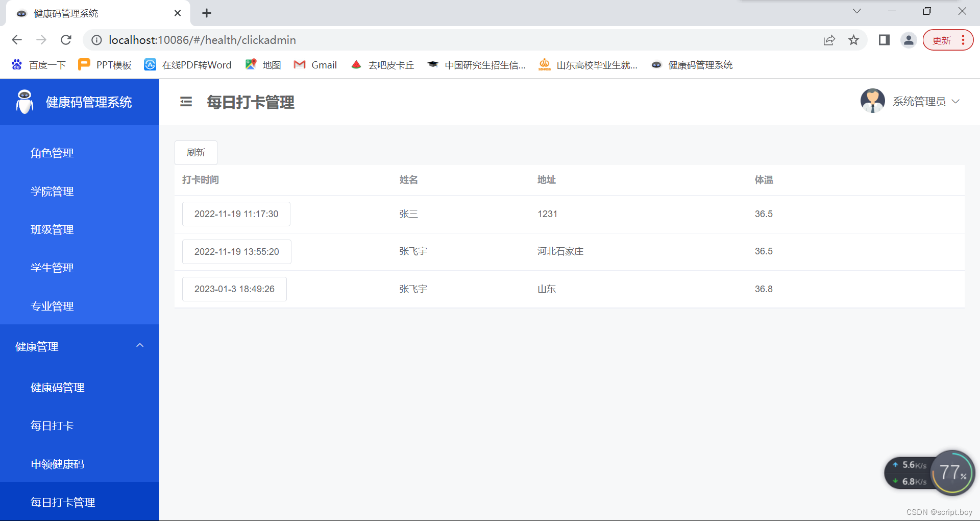Open the tab search chevron
The height and width of the screenshot is (521, 980).
pos(857,11)
